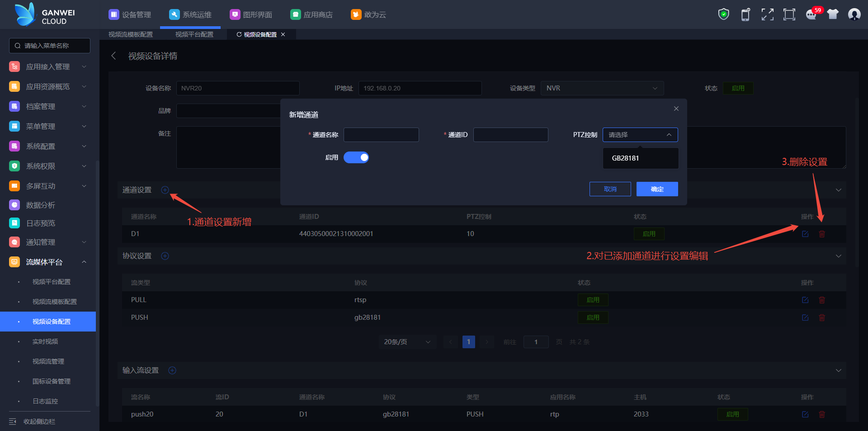Open the theme shirt icon
The height and width of the screenshot is (431, 868).
click(832, 14)
